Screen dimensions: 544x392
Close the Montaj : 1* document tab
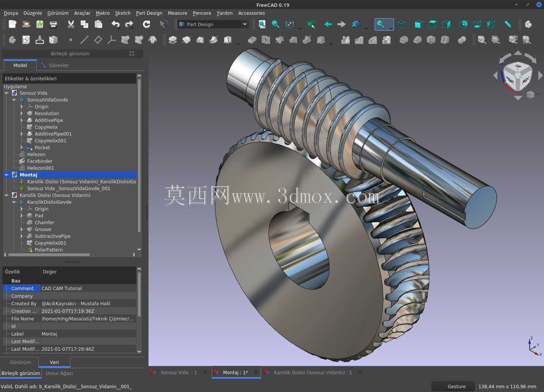256,372
